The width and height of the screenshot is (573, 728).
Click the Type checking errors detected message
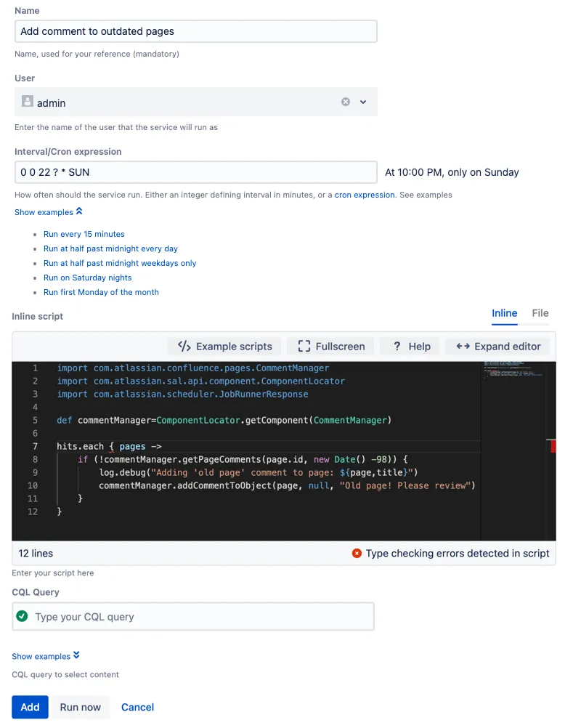(x=457, y=553)
